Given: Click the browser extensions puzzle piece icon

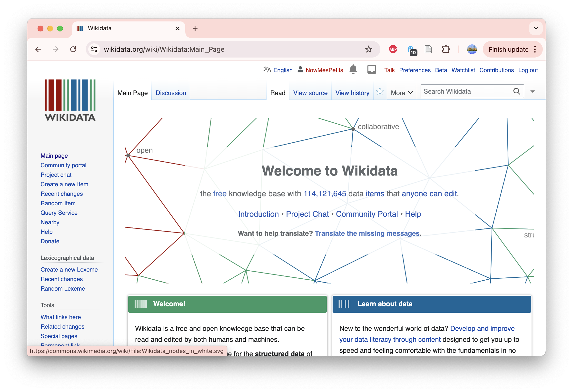Looking at the screenshot, I should click(x=446, y=49).
